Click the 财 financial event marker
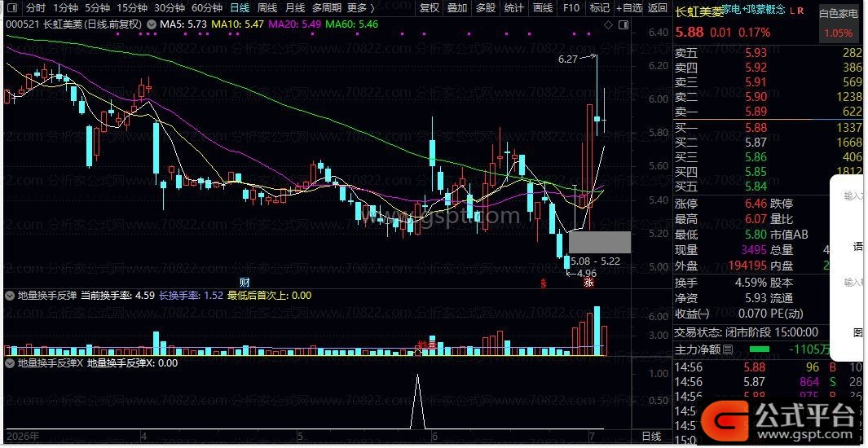Viewport: 868px width, 448px height. 245,283
